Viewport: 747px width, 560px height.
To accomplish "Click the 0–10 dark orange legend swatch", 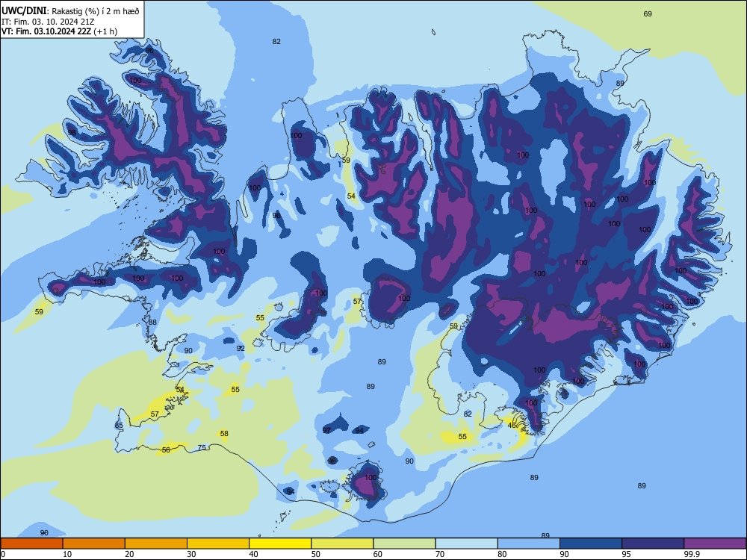I will (31, 544).
